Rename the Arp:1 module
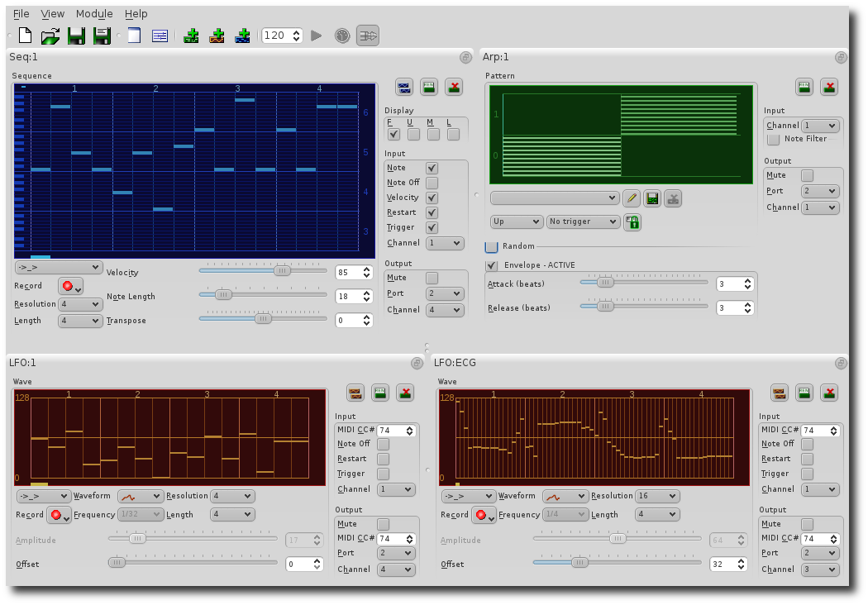This screenshot has width=868, height=605. pos(804,87)
